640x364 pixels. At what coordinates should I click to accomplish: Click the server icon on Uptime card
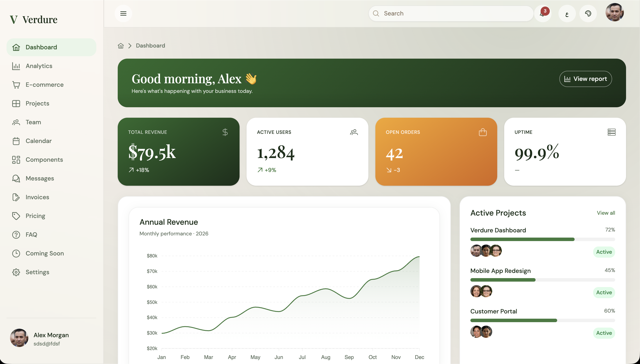coord(611,132)
